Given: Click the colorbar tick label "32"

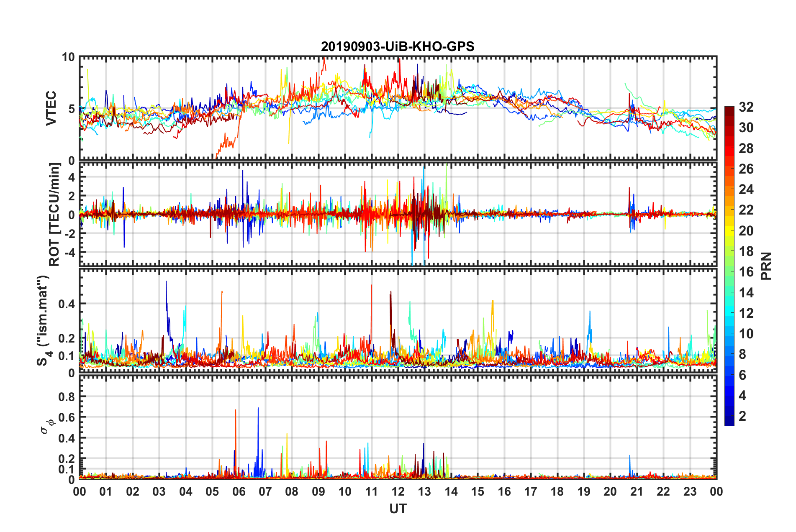Looking at the screenshot, I should pyautogui.click(x=746, y=107).
